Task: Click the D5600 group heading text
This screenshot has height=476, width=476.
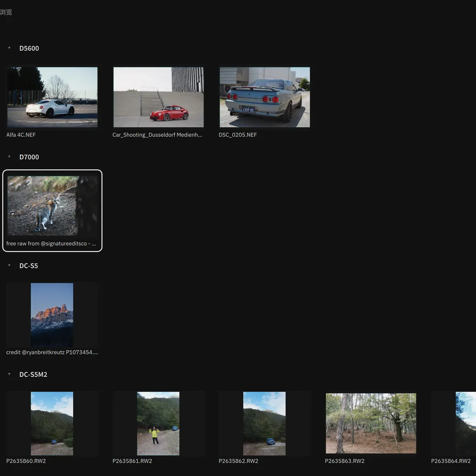Action: [29, 48]
